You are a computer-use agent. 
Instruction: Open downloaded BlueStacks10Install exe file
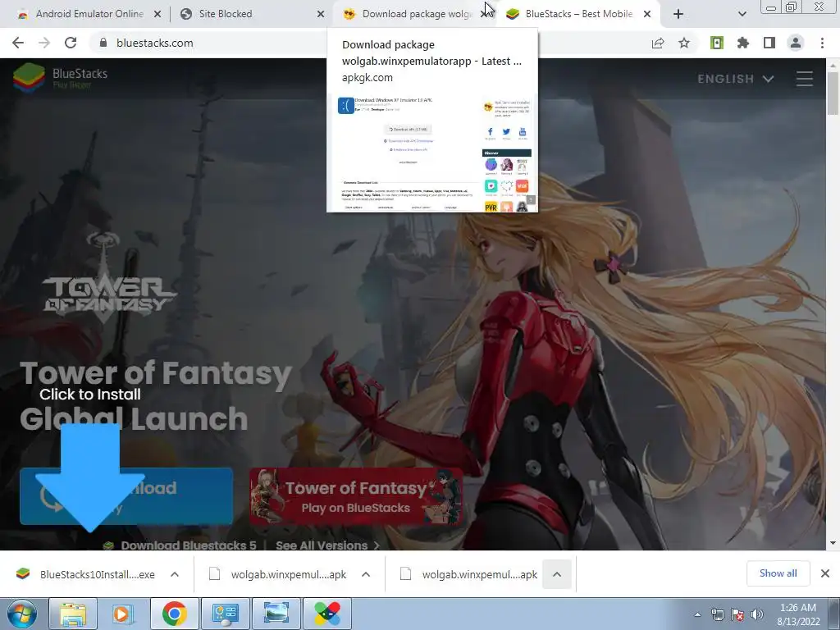(x=85, y=574)
